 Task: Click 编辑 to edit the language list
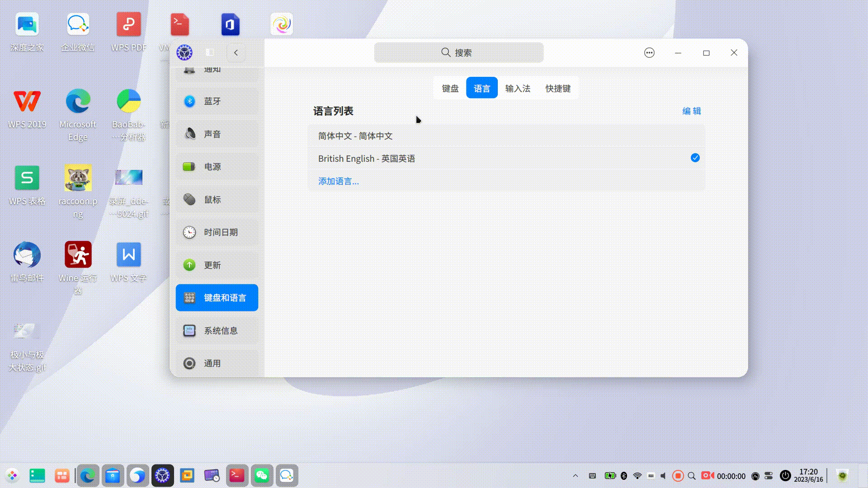point(691,110)
